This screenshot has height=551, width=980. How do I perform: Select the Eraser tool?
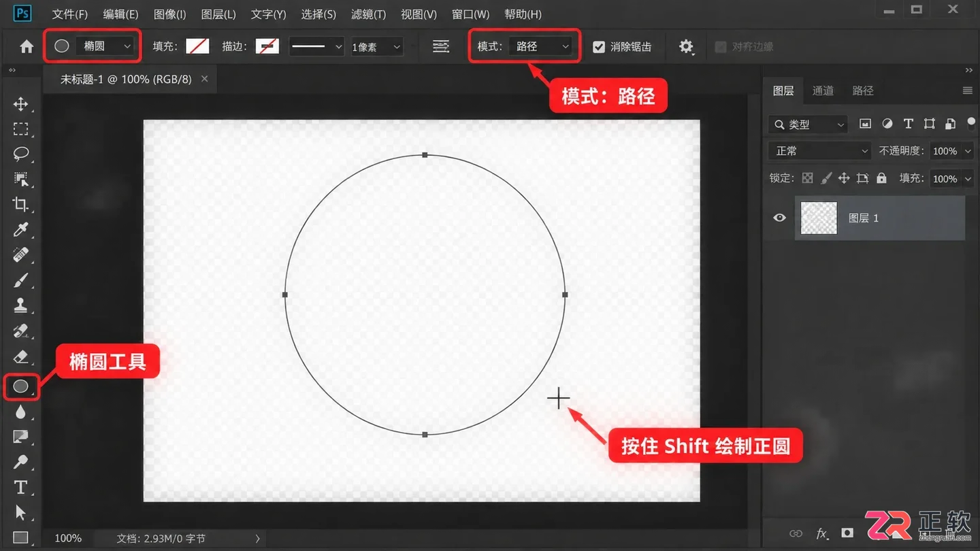pyautogui.click(x=20, y=356)
